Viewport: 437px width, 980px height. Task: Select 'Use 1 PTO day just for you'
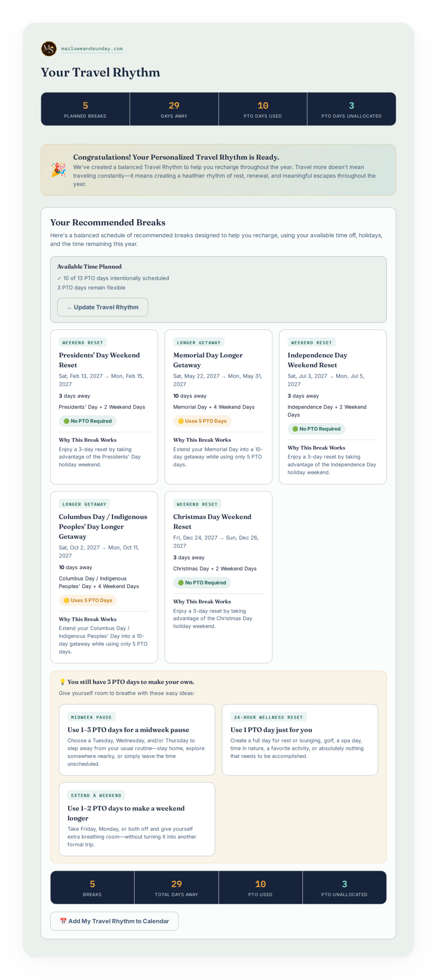click(271, 729)
